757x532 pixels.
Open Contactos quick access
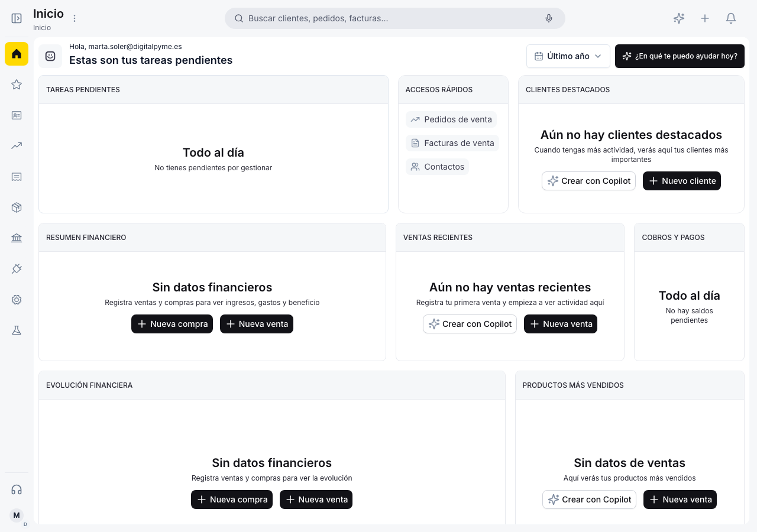(x=438, y=167)
